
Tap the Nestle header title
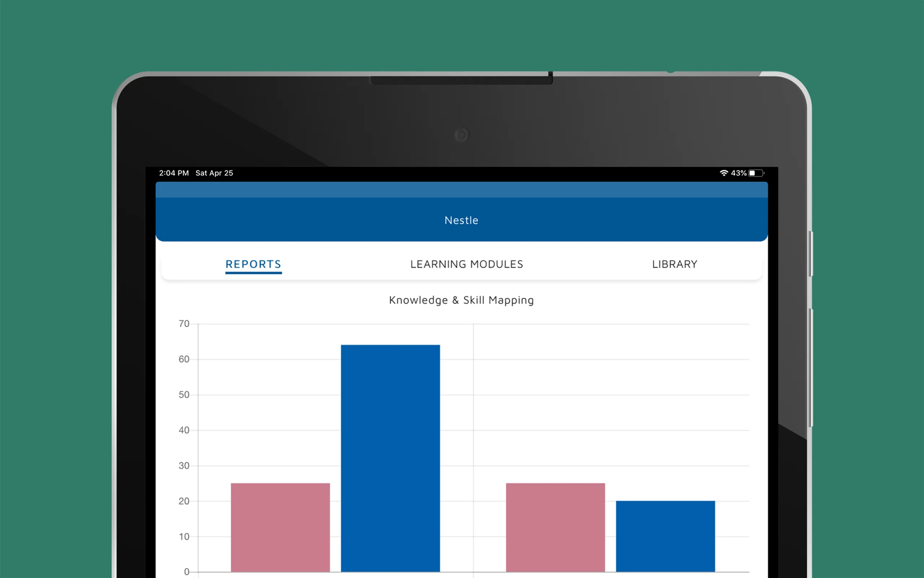tap(461, 220)
